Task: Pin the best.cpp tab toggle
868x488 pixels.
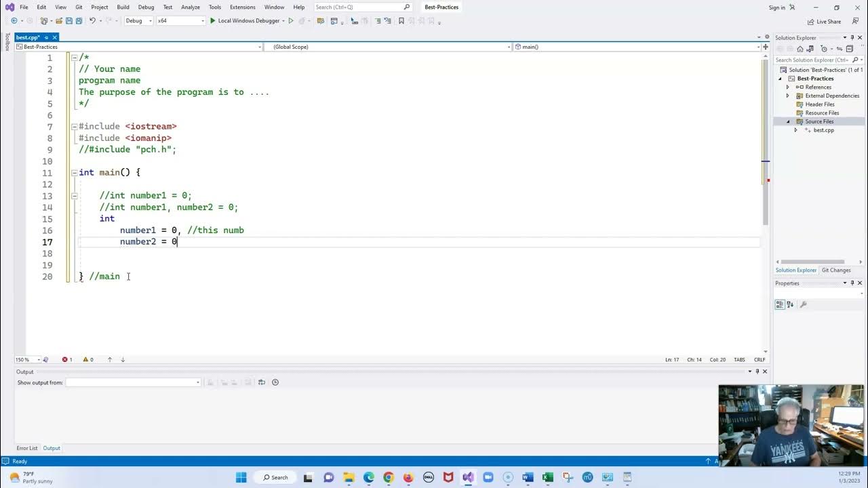Action: click(x=46, y=37)
